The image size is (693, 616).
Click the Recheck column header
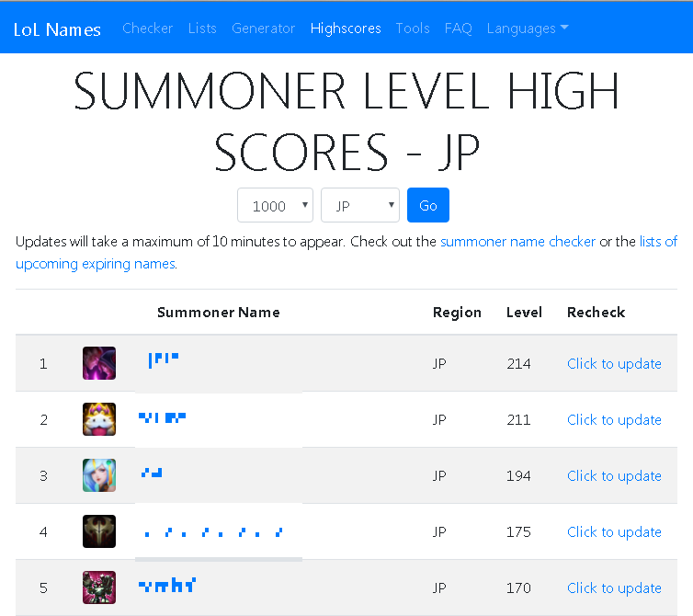(596, 313)
